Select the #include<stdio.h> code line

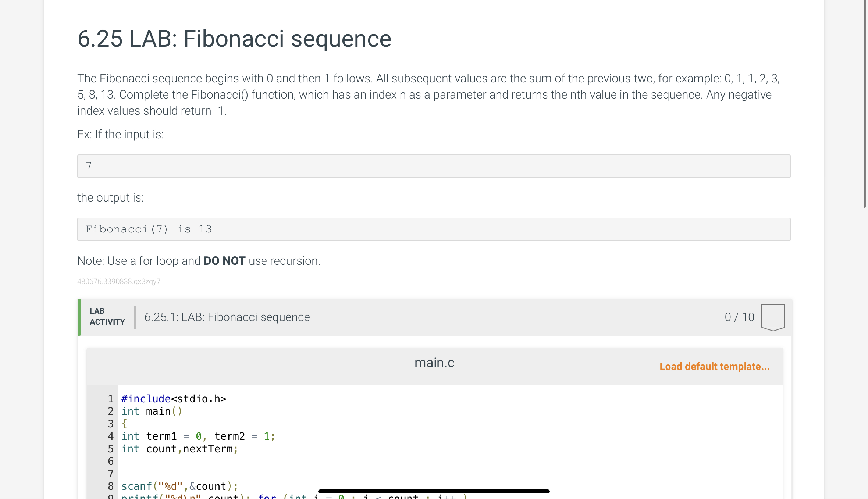(174, 398)
